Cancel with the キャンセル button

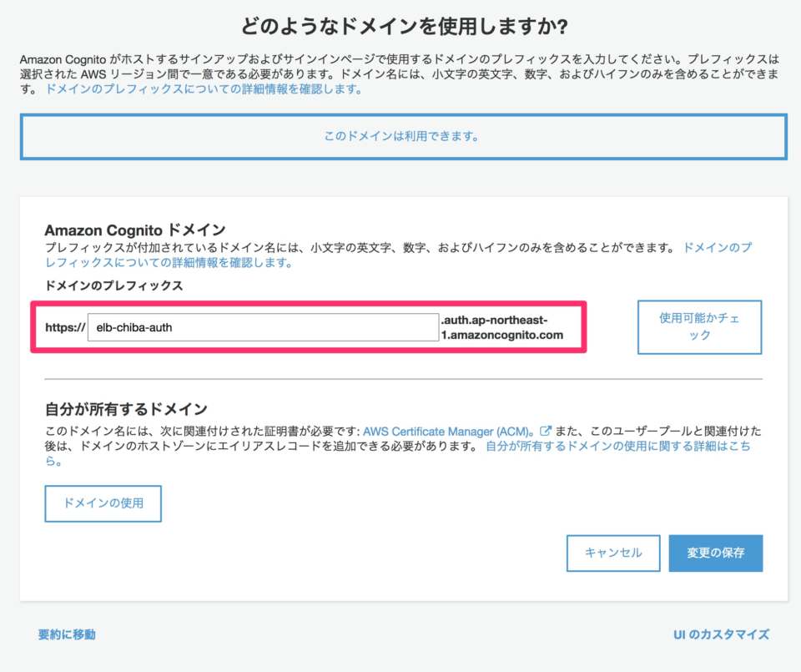613,553
